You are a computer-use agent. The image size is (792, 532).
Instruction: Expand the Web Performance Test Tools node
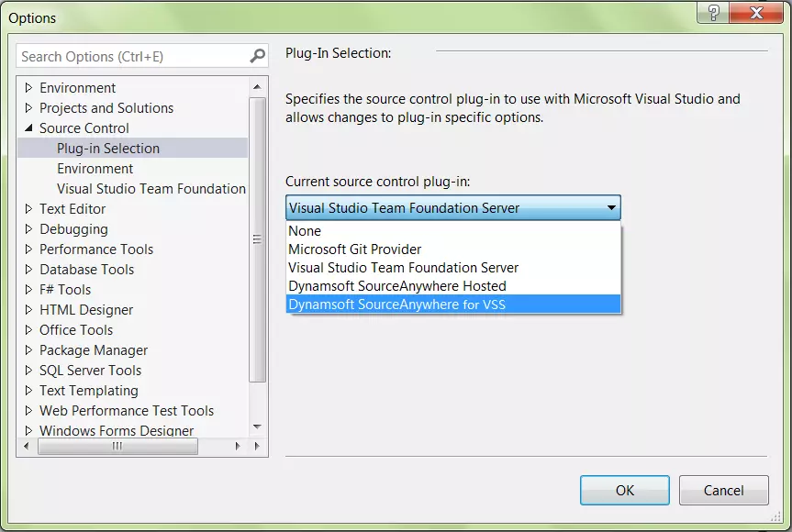[28, 410]
